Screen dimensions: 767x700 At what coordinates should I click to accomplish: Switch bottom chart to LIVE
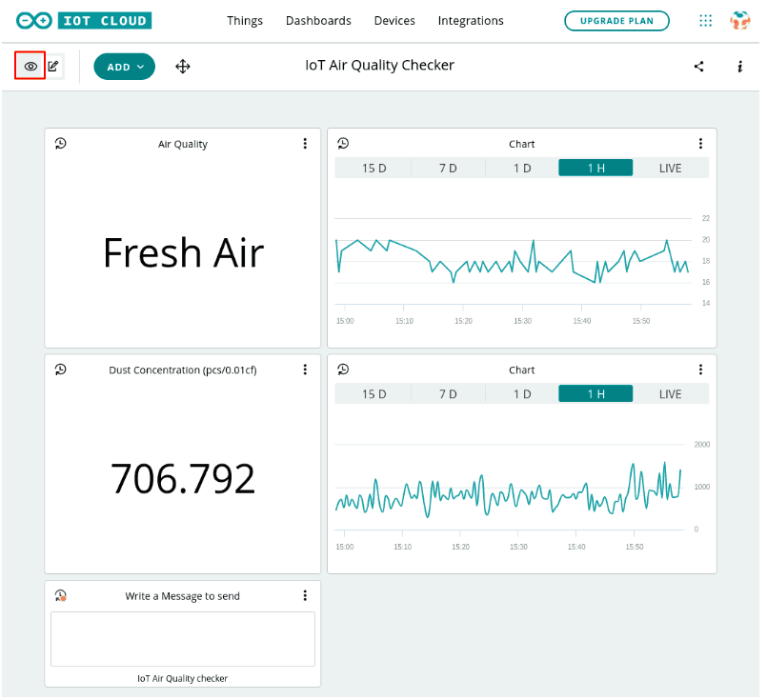pyautogui.click(x=671, y=394)
